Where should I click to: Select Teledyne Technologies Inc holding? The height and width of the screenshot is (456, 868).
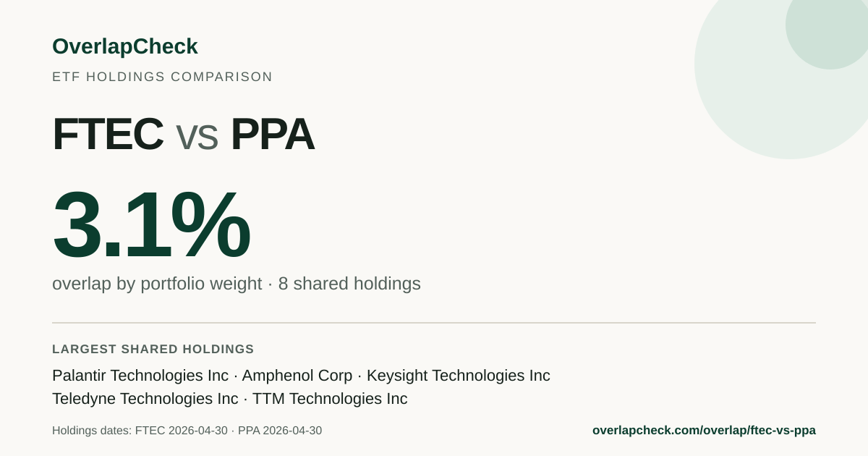pos(145,399)
